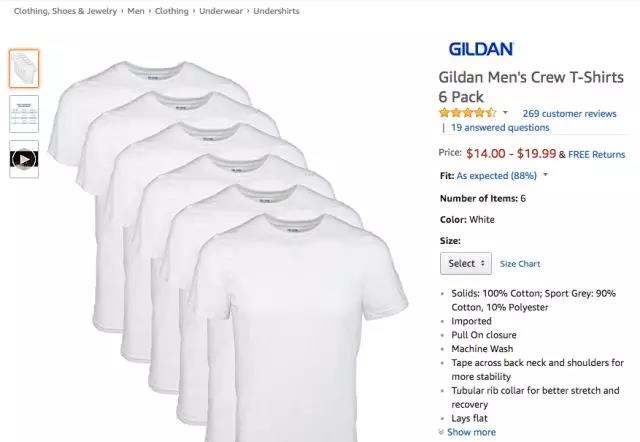Click the FREE Returns link
Image resolution: width=640 pixels, height=442 pixels.
(596, 154)
